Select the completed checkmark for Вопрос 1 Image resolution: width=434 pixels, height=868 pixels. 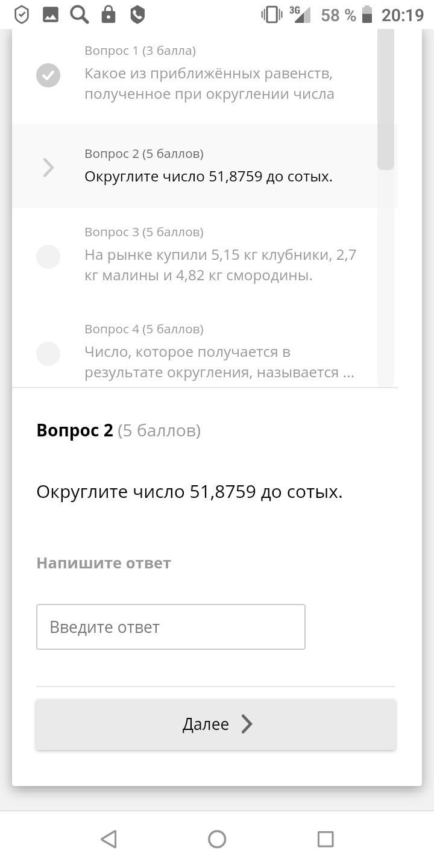click(x=48, y=75)
